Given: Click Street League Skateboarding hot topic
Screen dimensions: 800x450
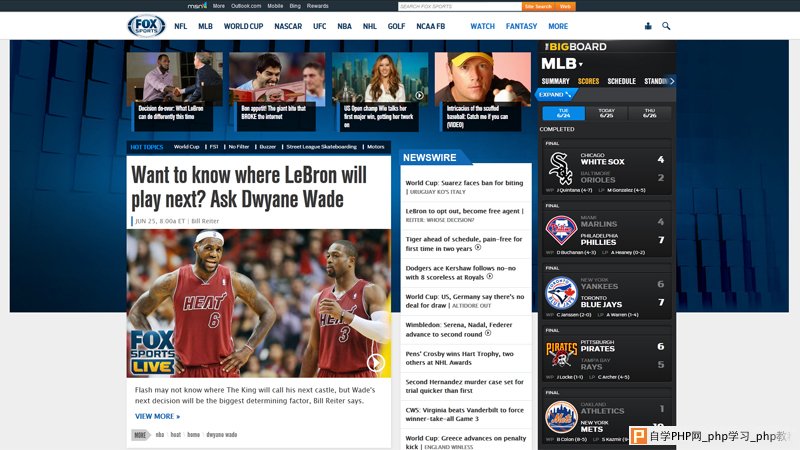Looking at the screenshot, I should pos(321,146).
